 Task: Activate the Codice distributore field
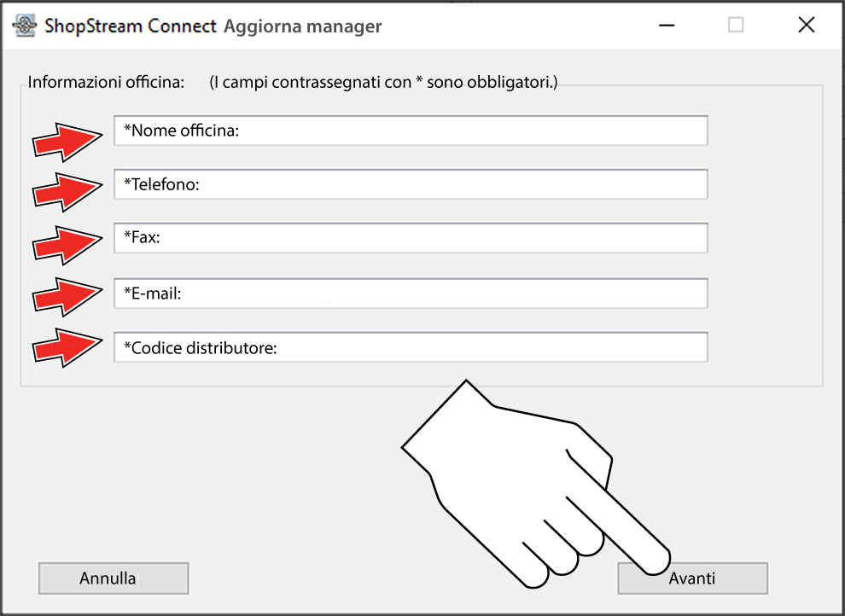point(410,347)
